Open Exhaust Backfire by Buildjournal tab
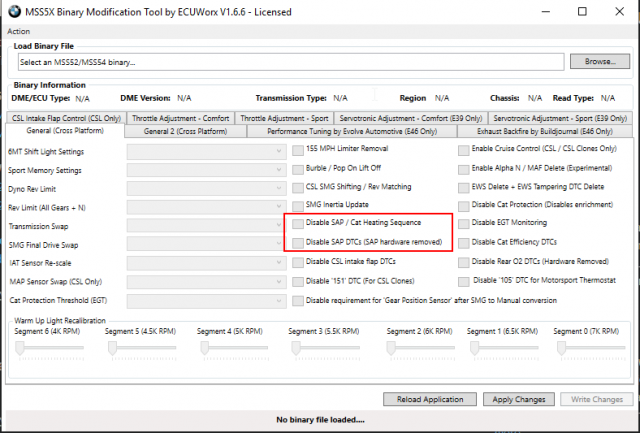 click(545, 131)
